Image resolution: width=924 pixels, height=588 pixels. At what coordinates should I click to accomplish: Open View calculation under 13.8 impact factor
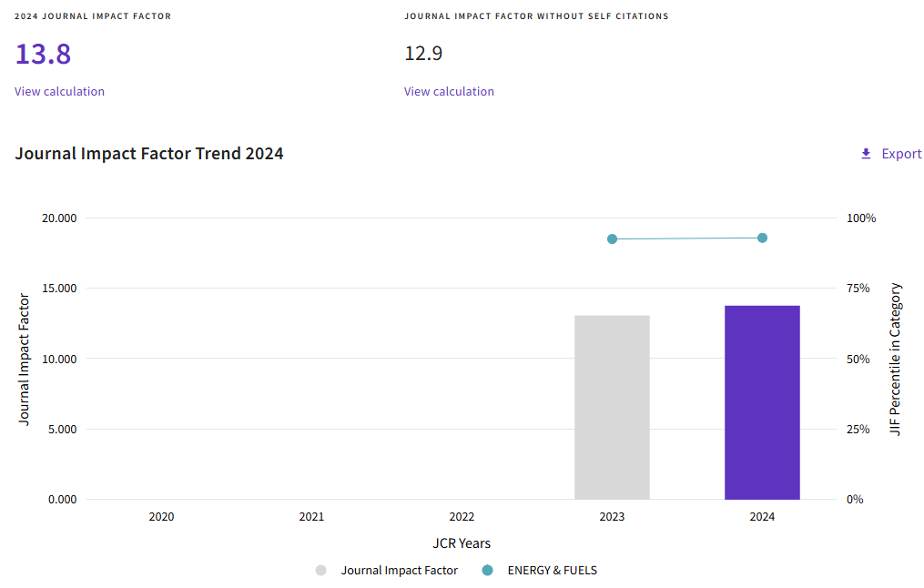point(59,91)
